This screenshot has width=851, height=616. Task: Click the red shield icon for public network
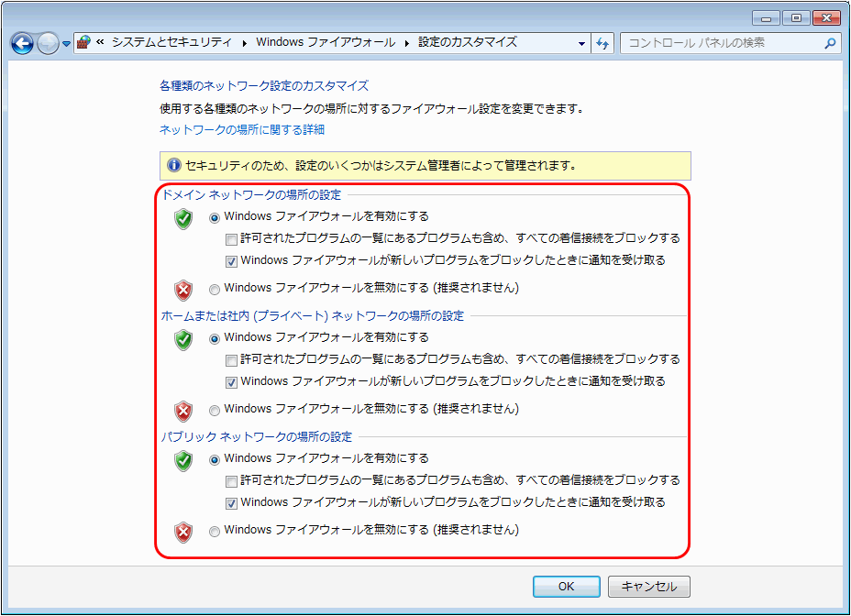pyautogui.click(x=182, y=530)
